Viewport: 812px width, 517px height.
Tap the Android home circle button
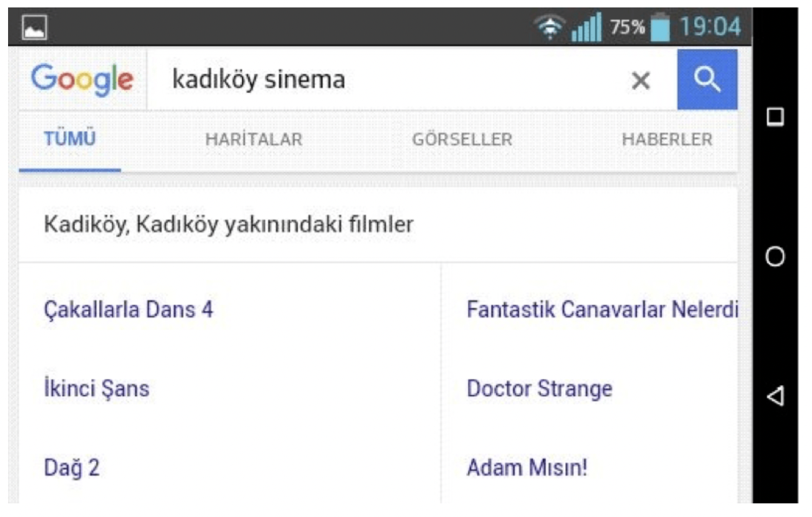tap(775, 257)
